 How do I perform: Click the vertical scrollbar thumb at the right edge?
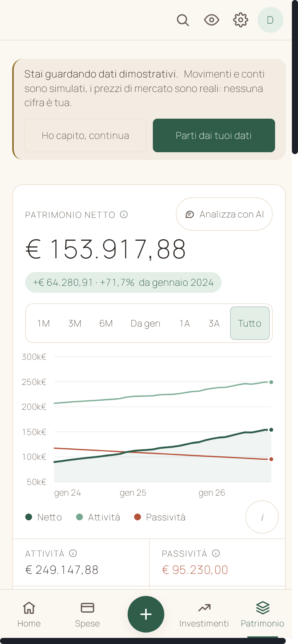(295, 76)
